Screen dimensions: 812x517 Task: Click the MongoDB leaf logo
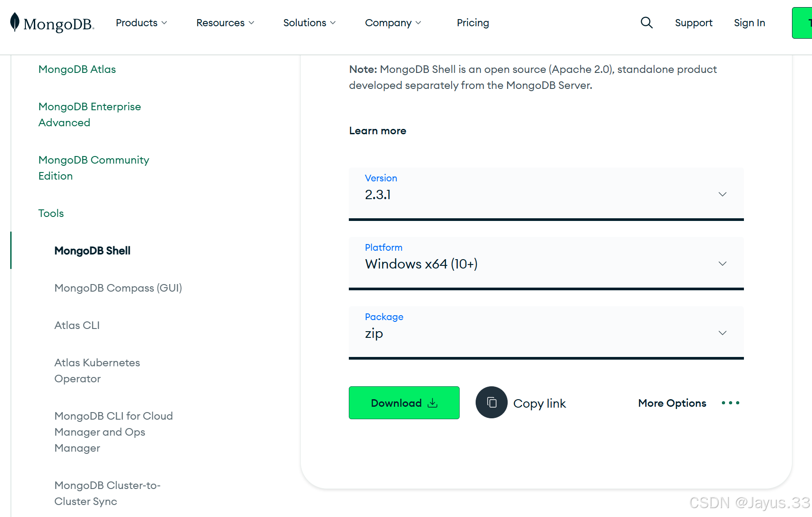tap(15, 22)
